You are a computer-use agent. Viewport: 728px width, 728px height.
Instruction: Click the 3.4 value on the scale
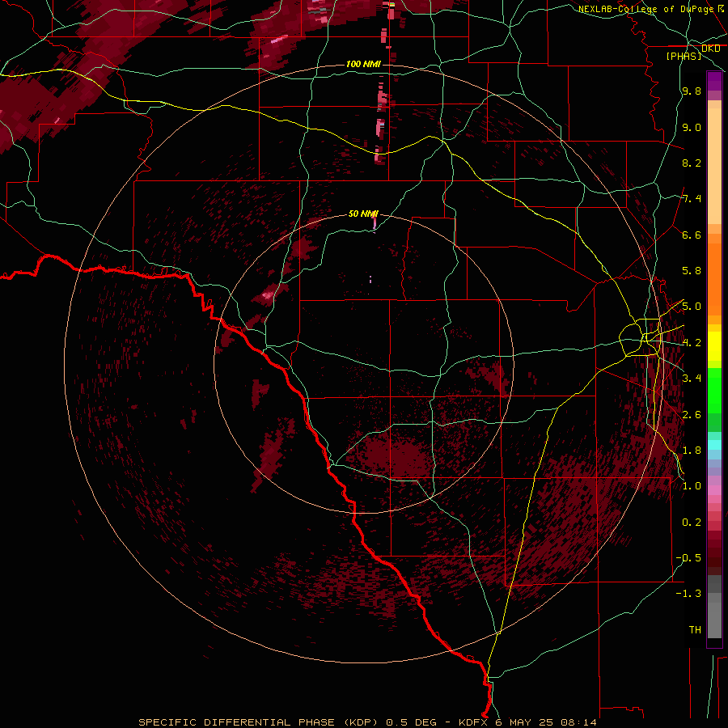[x=692, y=379]
